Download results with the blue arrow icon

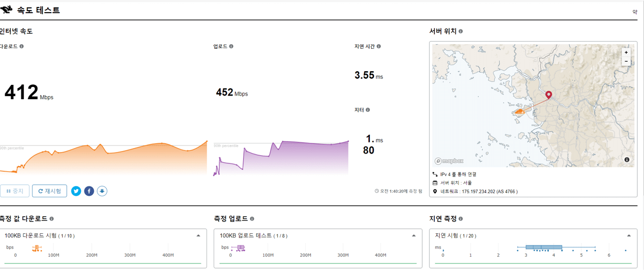tap(102, 191)
